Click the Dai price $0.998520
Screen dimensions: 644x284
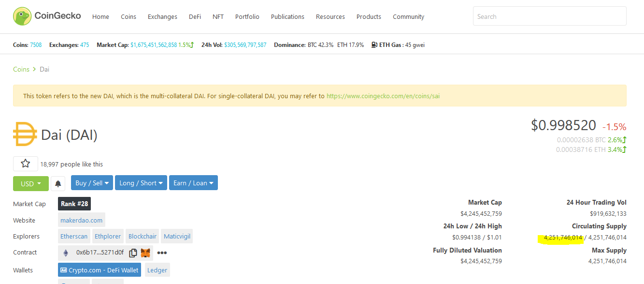563,125
